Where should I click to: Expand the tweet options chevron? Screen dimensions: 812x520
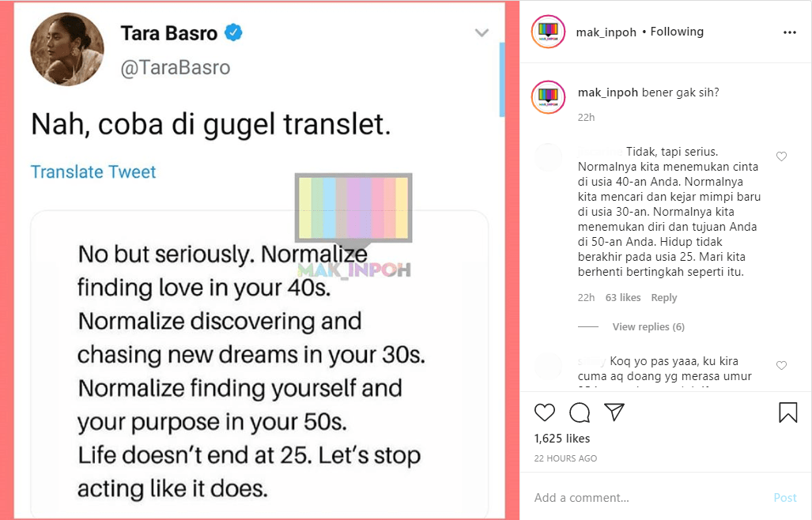click(x=482, y=33)
